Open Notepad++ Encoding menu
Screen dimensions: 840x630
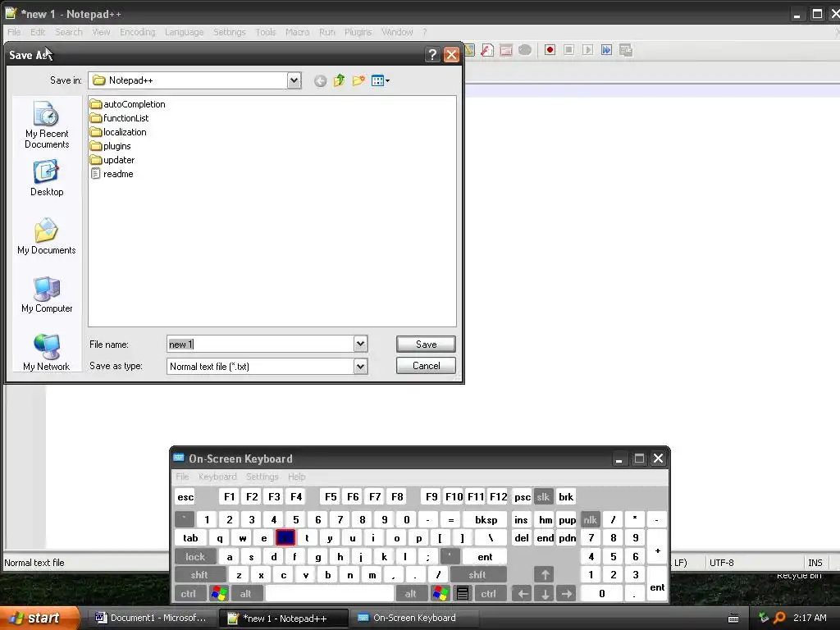137,32
